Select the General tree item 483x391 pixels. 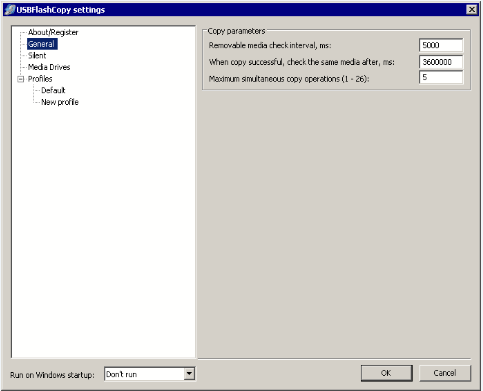coord(42,44)
